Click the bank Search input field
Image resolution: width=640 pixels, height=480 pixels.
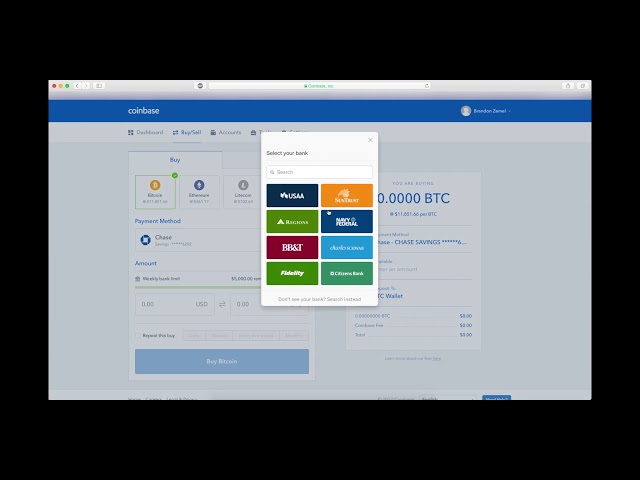point(320,172)
